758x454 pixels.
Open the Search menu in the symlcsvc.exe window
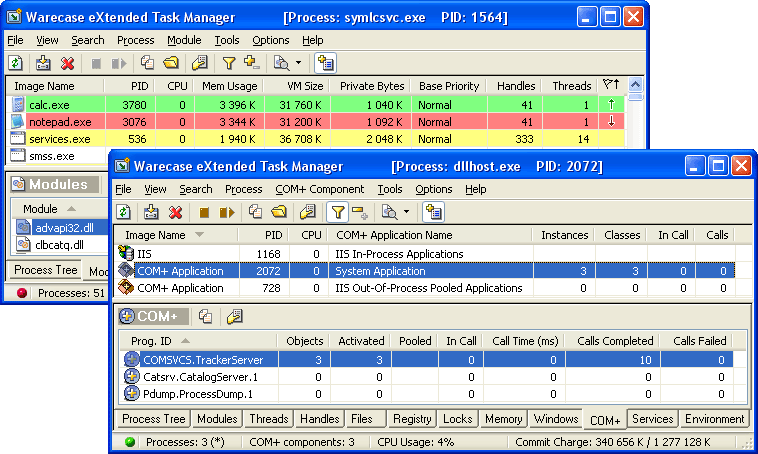88,40
